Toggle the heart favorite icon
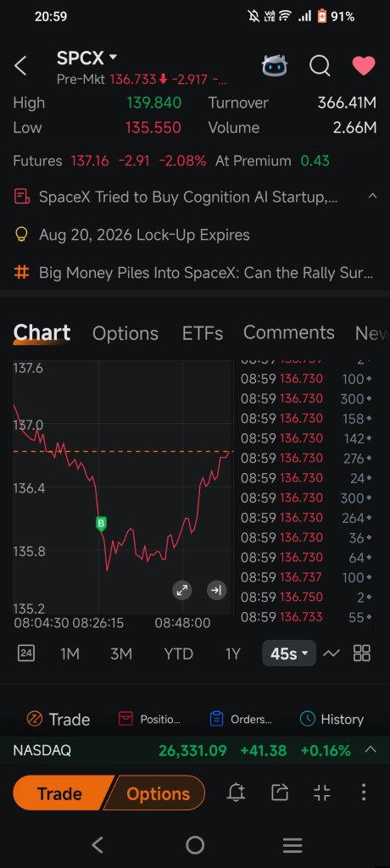The height and width of the screenshot is (868, 390). click(x=364, y=65)
